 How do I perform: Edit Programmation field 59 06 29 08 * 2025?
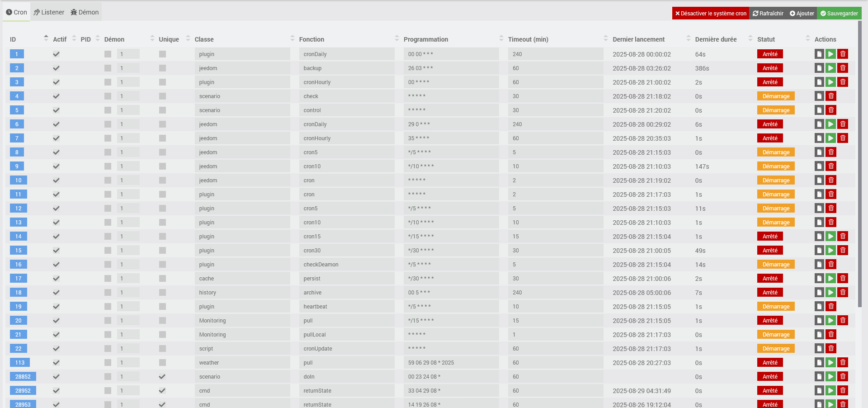[451, 363]
